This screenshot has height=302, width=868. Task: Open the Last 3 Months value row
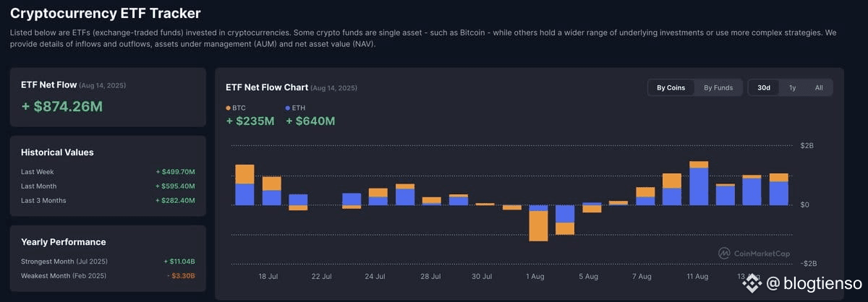(108, 200)
